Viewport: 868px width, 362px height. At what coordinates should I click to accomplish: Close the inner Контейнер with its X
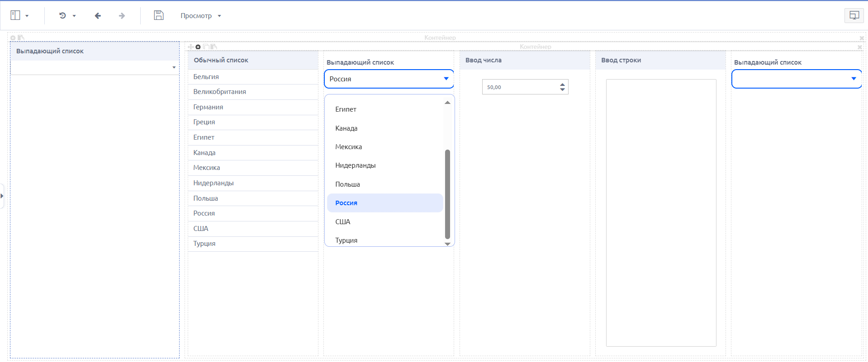click(x=859, y=47)
